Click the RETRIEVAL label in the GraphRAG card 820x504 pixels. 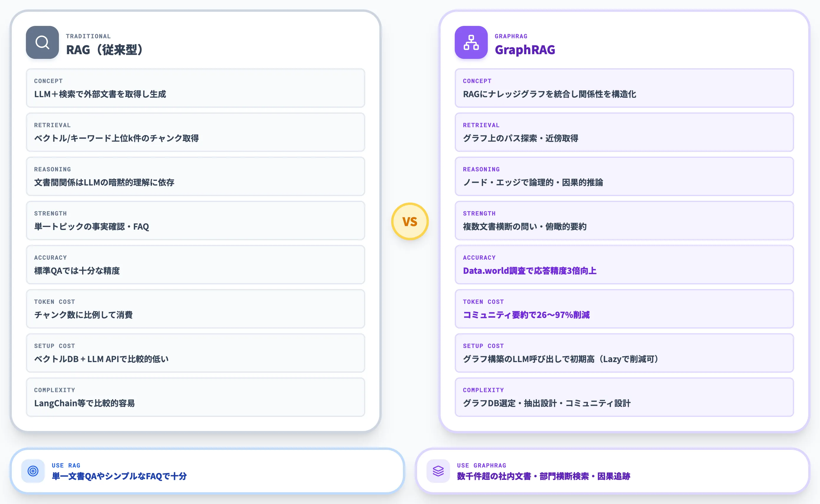pos(481,125)
